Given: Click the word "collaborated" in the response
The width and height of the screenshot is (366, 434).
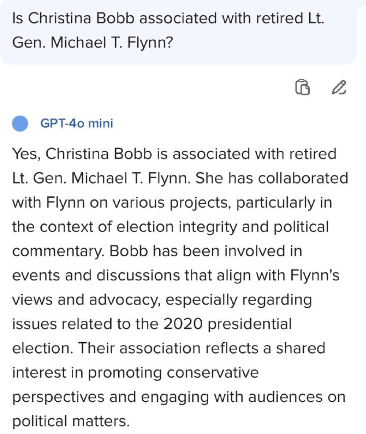Looking at the screenshot, I should tap(303, 178).
